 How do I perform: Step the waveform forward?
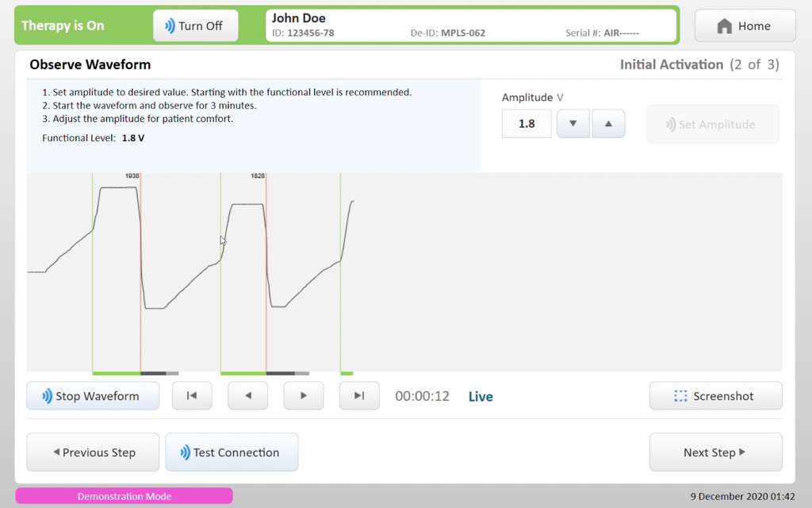click(x=304, y=396)
